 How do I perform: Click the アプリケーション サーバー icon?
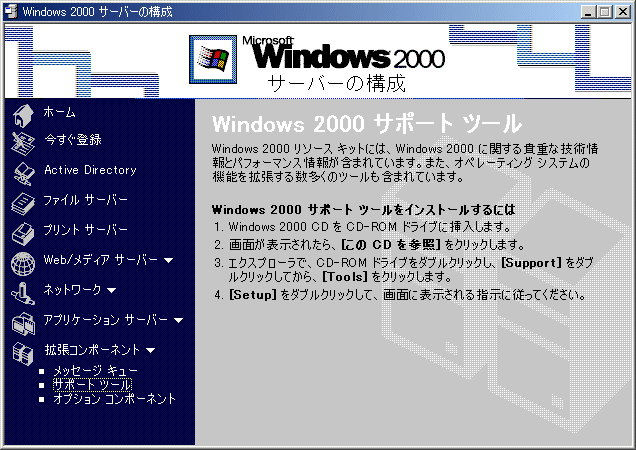pyautogui.click(x=23, y=323)
